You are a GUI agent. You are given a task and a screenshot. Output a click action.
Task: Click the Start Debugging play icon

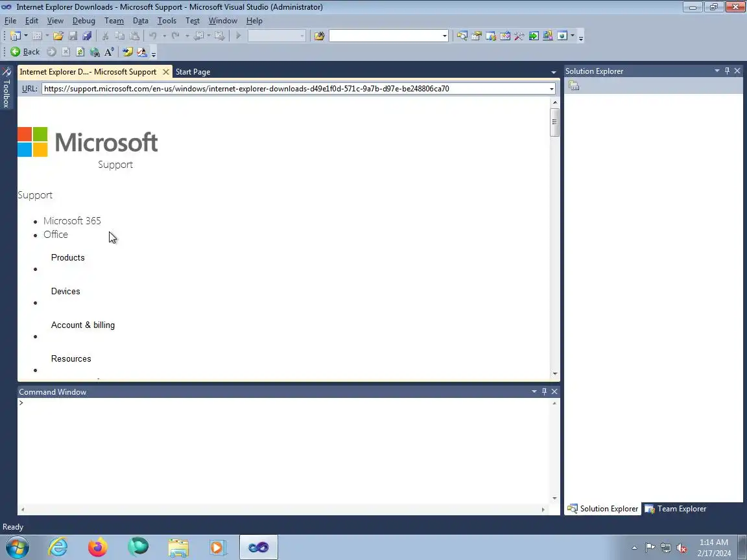coord(238,36)
